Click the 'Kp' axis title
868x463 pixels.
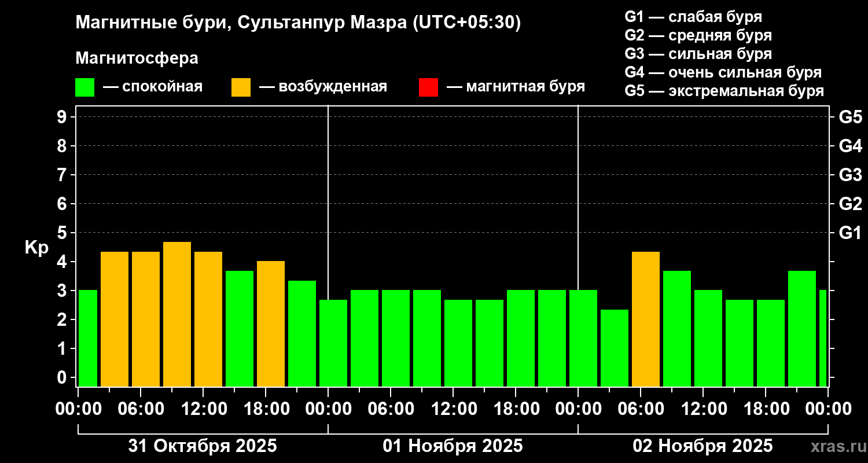click(x=36, y=248)
